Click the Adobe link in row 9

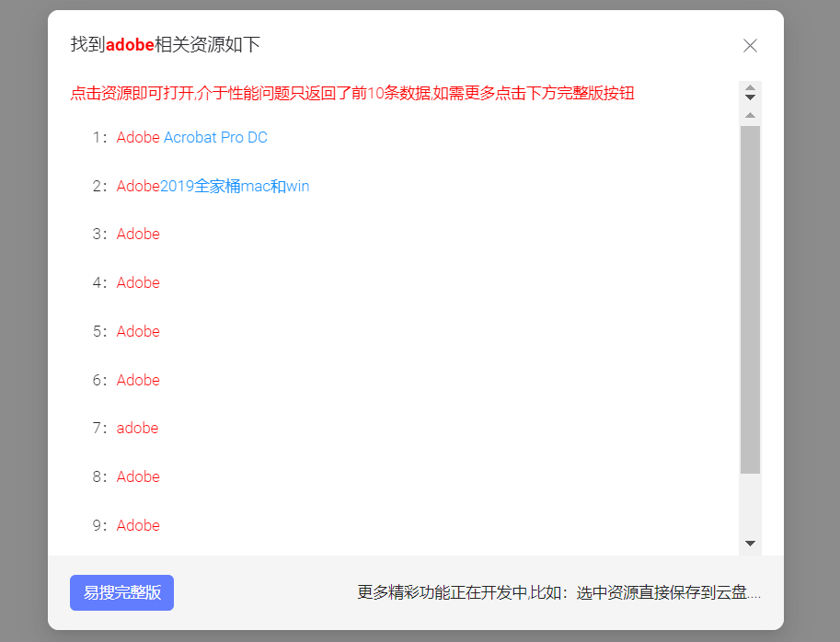tap(138, 526)
